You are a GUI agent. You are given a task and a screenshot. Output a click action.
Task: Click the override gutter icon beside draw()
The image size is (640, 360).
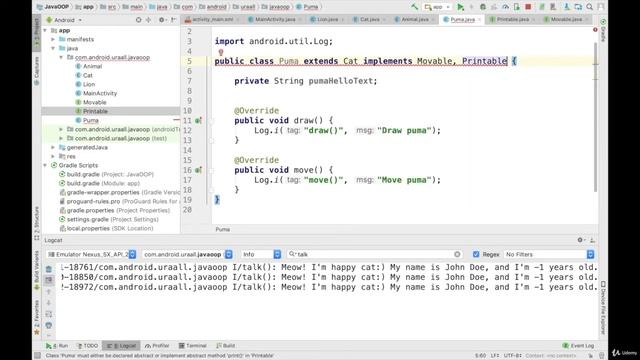pos(198,121)
